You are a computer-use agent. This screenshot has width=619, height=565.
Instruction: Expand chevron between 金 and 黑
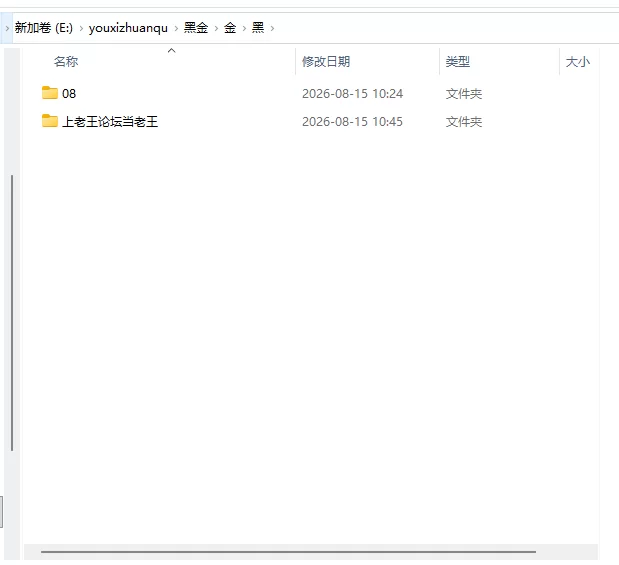click(244, 28)
